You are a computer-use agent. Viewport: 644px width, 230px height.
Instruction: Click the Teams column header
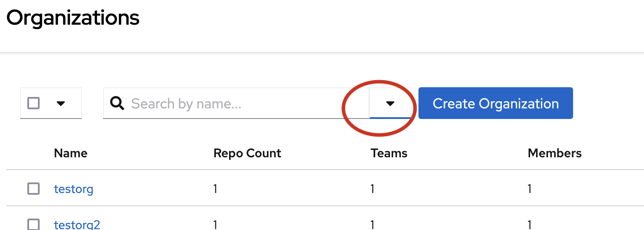point(389,153)
